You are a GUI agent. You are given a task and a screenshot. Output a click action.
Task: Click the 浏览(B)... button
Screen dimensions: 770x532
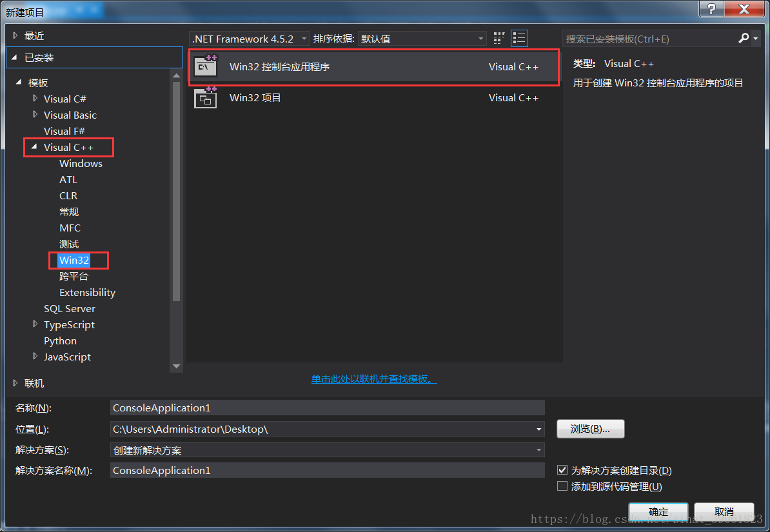coord(590,429)
